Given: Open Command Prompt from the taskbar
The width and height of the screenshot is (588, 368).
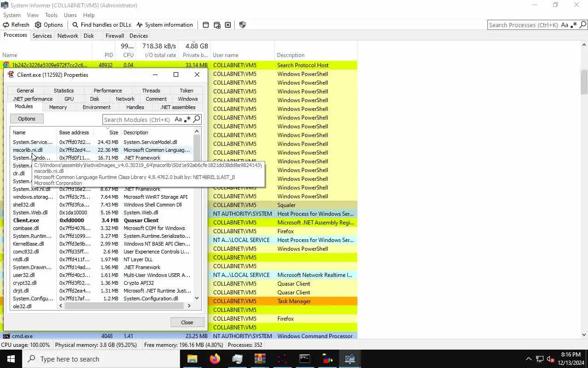Looking at the screenshot, I should [x=305, y=359].
